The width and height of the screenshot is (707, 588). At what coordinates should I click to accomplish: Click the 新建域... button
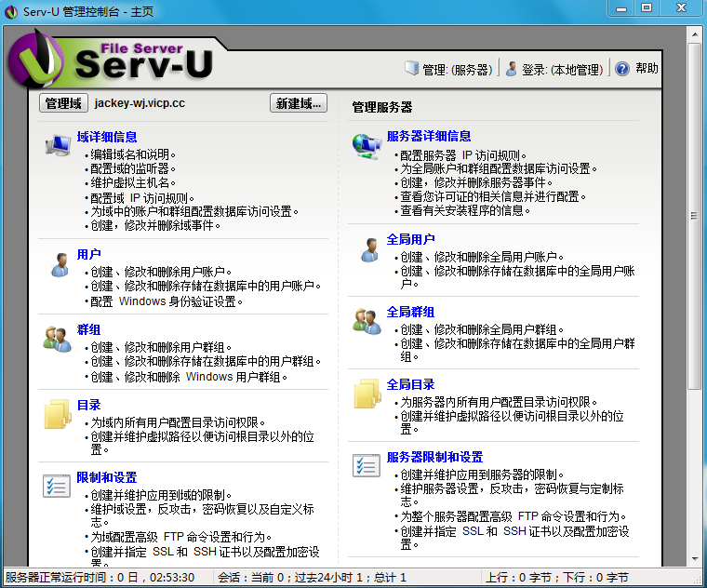point(299,103)
